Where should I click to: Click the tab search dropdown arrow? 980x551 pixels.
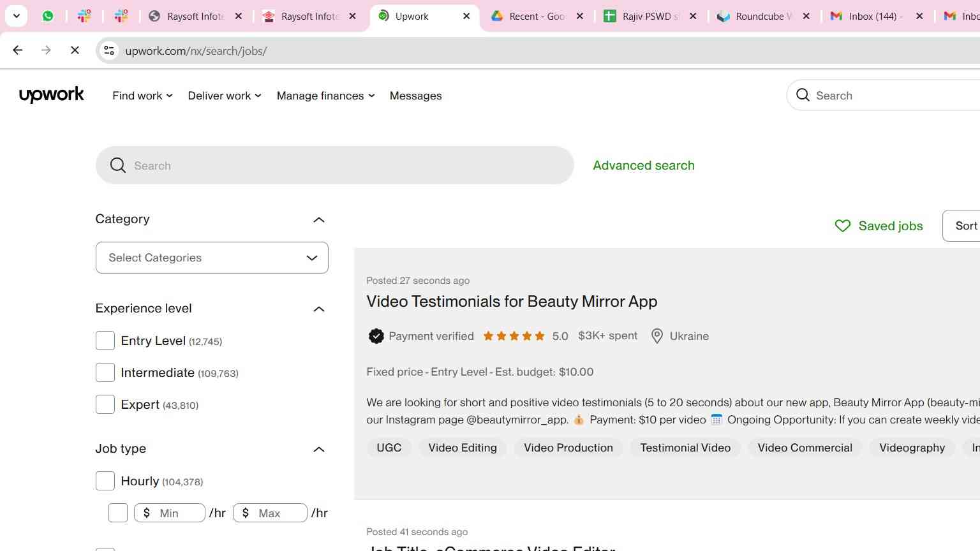pyautogui.click(x=17, y=16)
